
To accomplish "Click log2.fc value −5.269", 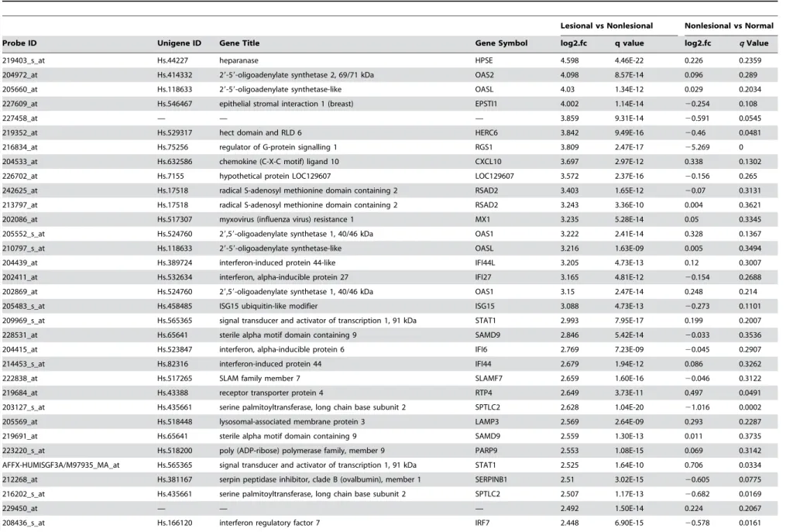I will tap(697, 148).
